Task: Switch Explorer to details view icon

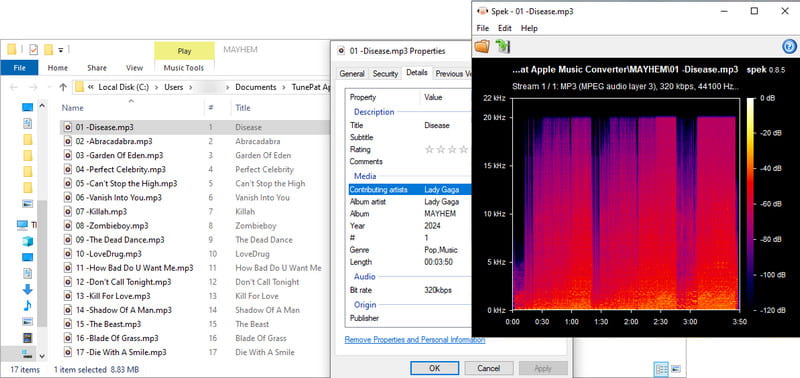Action: [661, 369]
